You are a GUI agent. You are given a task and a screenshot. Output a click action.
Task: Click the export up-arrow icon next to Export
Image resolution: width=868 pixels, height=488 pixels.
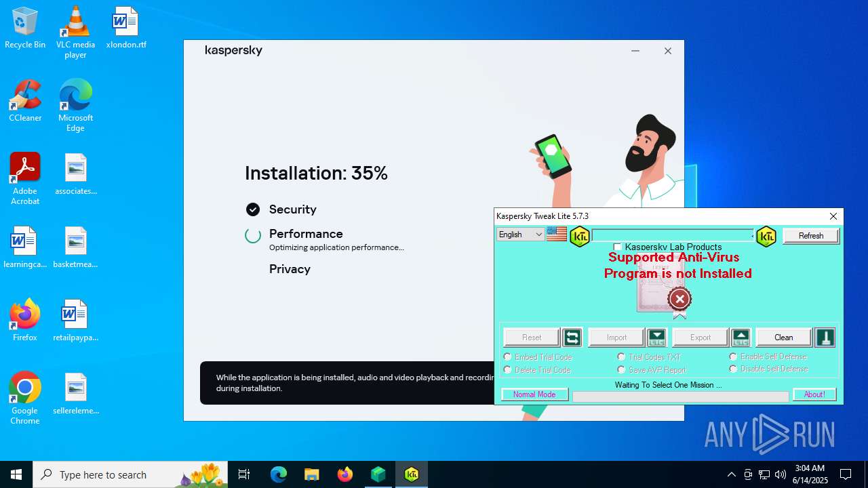[741, 338]
